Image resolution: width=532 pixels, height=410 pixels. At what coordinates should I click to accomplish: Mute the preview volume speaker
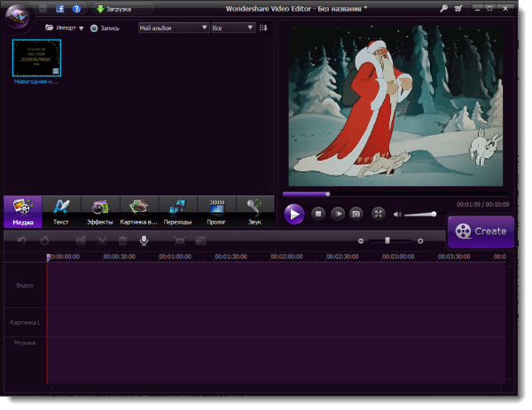[x=397, y=215]
